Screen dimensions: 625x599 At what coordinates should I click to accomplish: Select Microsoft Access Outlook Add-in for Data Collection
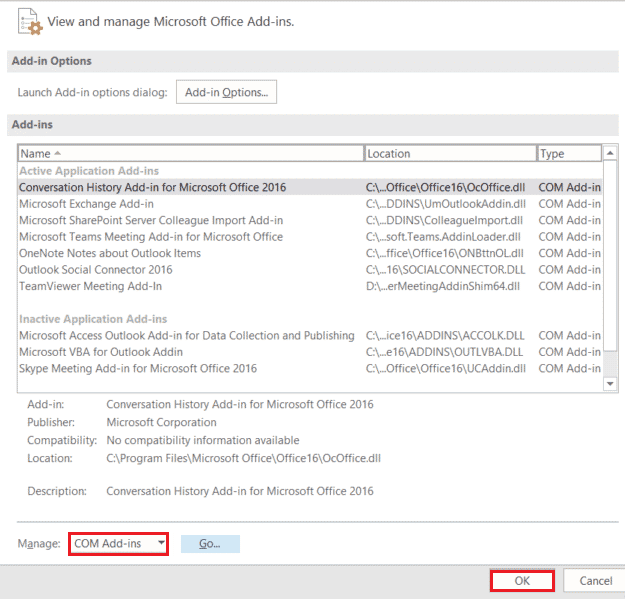[x=310, y=336]
